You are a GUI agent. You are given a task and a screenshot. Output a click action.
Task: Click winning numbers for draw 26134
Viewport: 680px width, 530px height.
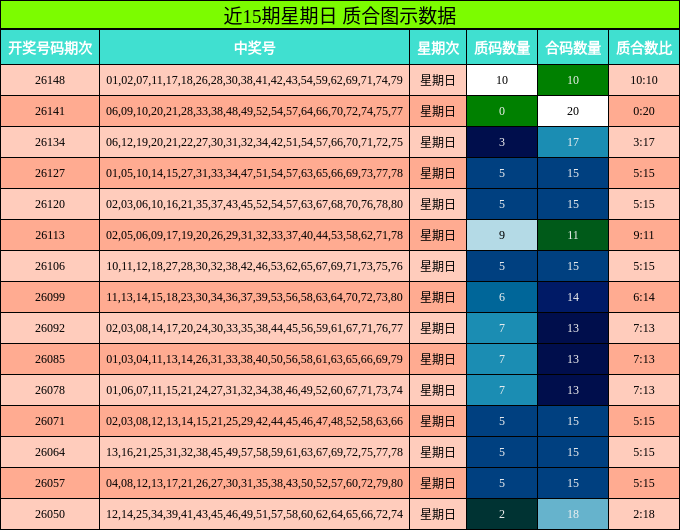click(255, 142)
